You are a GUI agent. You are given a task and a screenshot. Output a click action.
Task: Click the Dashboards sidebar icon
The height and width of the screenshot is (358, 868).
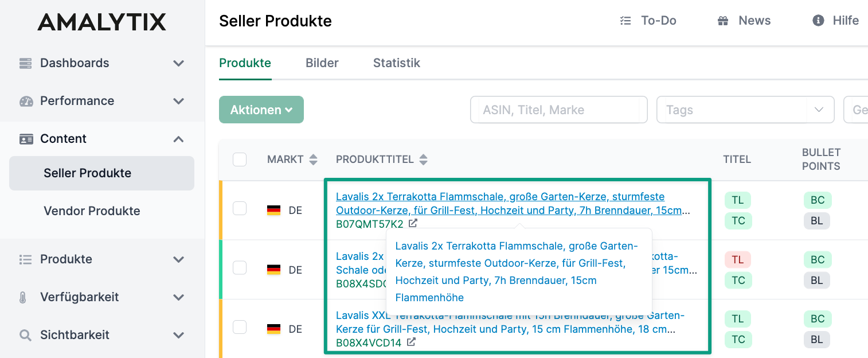point(26,63)
